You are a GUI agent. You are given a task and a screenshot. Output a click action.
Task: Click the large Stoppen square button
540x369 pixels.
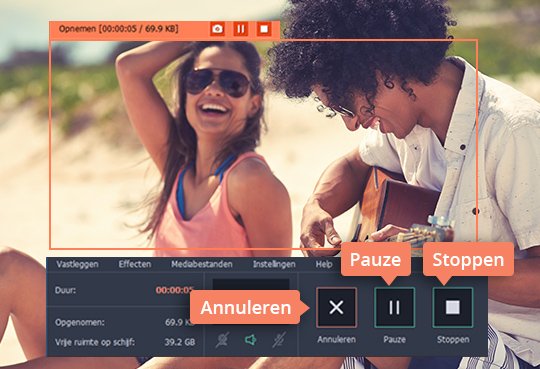(x=453, y=307)
